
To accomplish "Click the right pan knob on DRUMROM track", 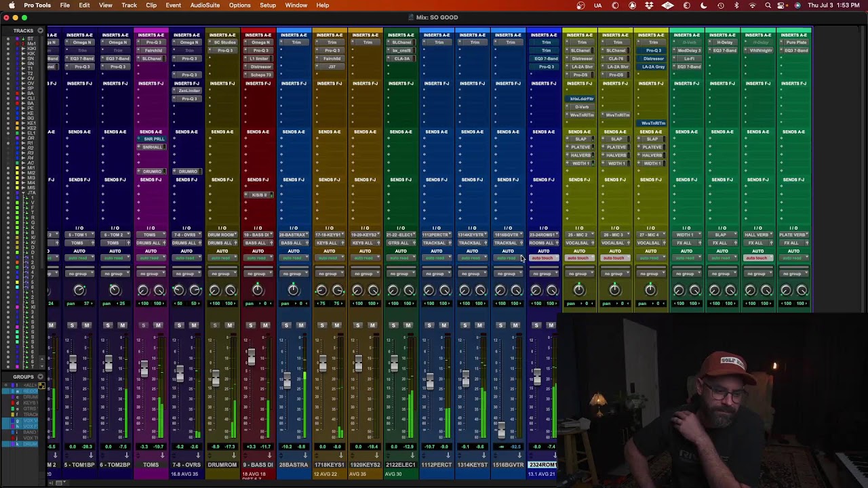I will (x=231, y=291).
